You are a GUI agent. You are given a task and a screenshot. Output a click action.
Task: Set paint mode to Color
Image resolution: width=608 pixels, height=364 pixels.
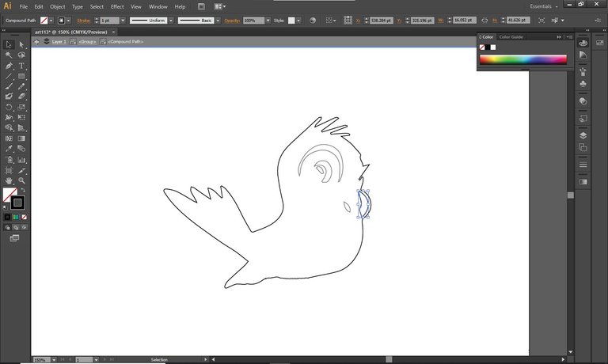point(7,217)
